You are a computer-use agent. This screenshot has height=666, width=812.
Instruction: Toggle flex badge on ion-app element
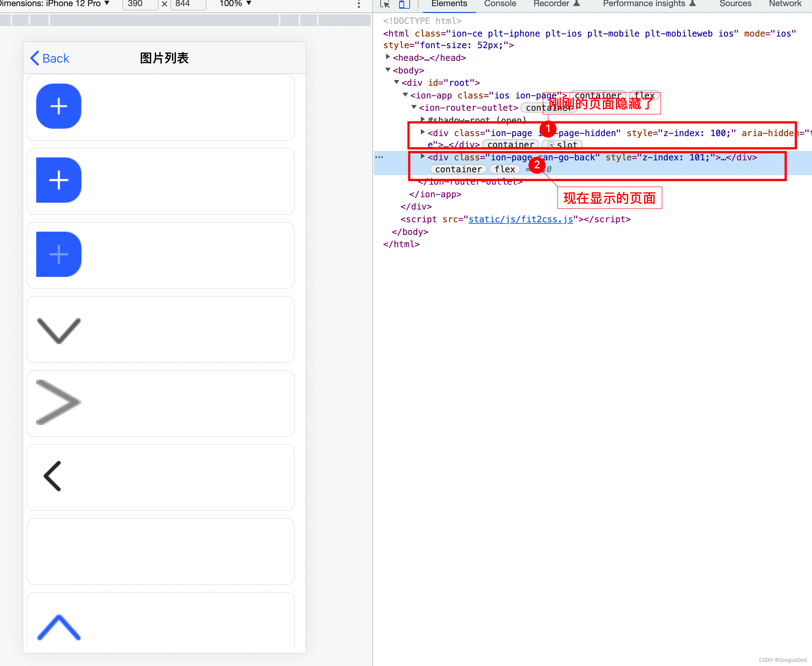[644, 95]
